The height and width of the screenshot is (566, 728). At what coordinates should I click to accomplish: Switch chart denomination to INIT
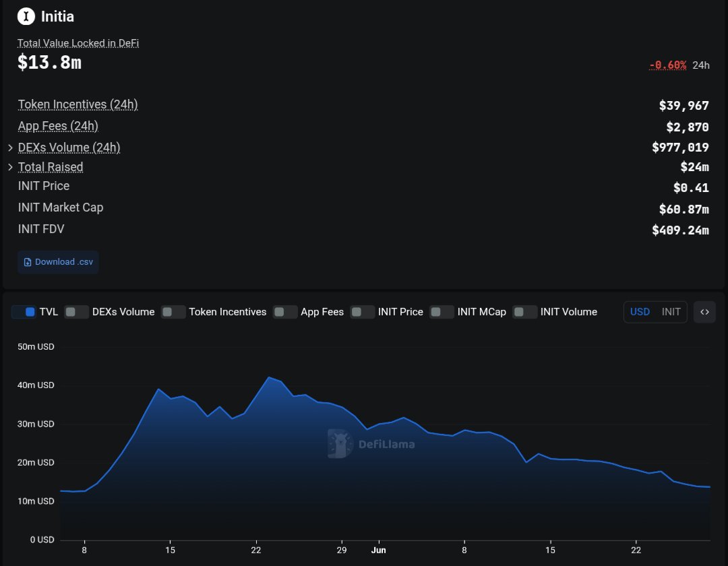pos(671,312)
